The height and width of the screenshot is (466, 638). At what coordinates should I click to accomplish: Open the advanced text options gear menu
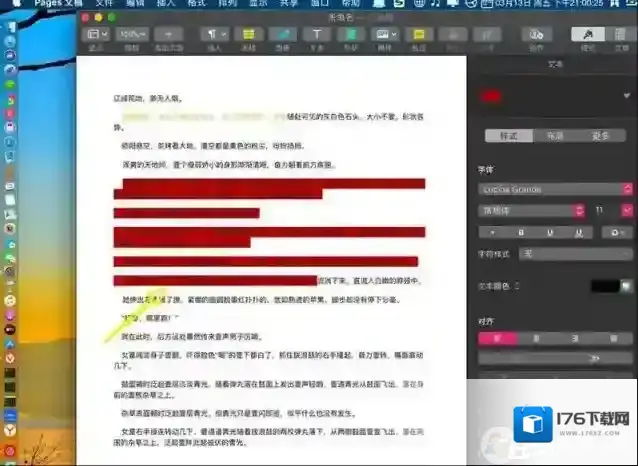(x=617, y=232)
